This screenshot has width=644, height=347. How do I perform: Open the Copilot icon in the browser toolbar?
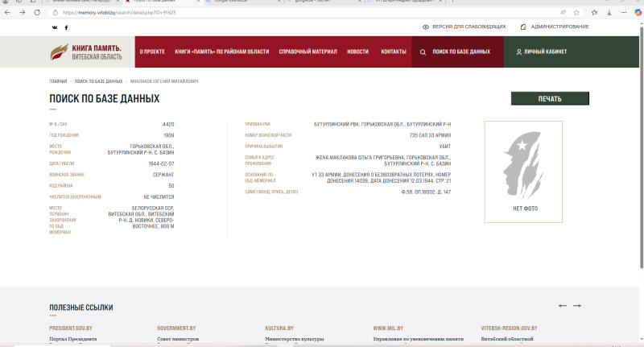[x=638, y=13]
